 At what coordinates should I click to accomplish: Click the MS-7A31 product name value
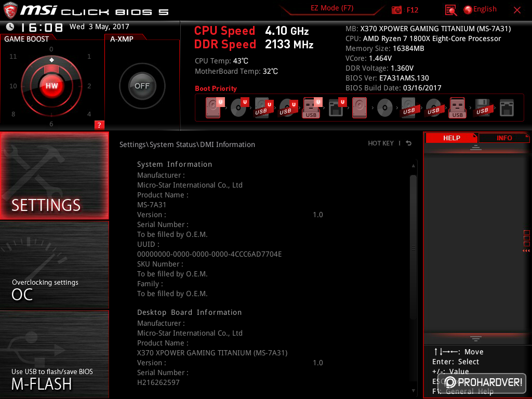pos(152,205)
